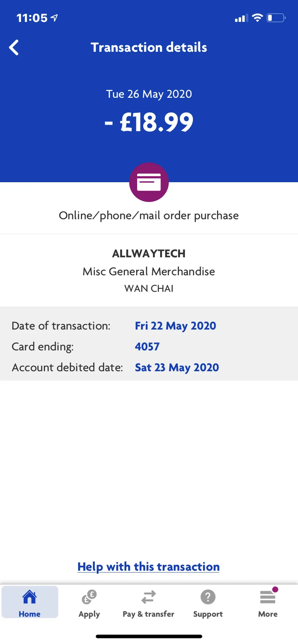298x644 pixels.
Task: Tap the Support question mark icon
Action: 208,597
